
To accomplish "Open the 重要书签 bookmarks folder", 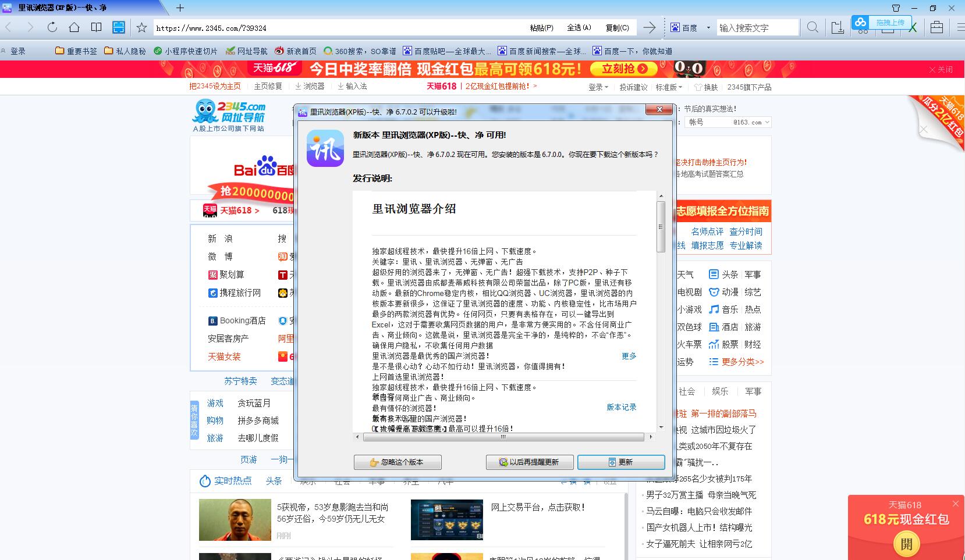I will point(76,51).
